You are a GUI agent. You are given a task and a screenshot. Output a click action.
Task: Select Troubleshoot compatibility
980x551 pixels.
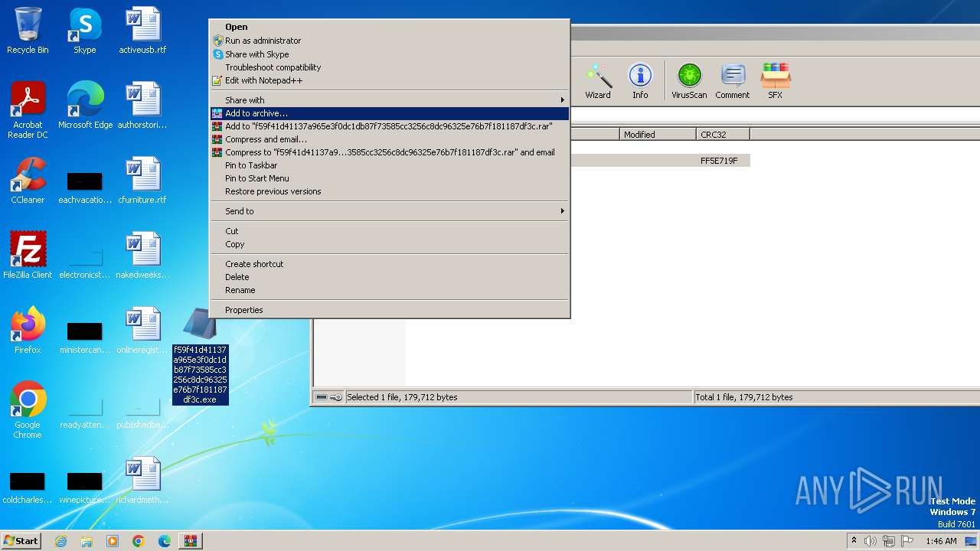[x=390, y=67]
